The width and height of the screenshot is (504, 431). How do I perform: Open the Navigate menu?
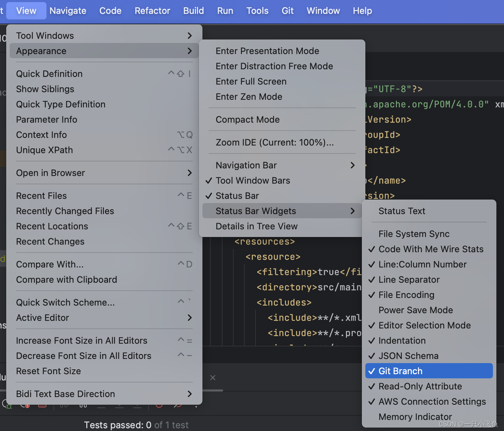[x=68, y=11]
